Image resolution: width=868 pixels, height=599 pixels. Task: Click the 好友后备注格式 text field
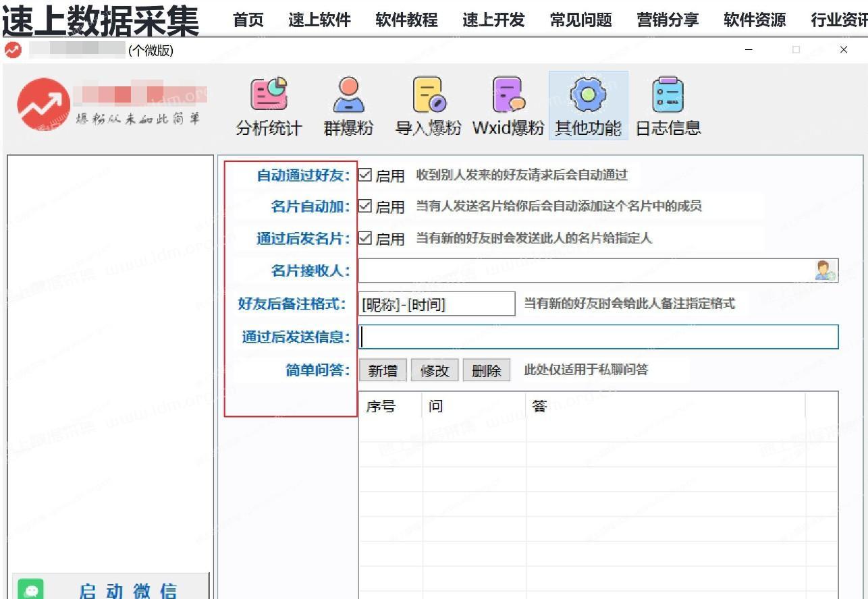[x=437, y=304]
